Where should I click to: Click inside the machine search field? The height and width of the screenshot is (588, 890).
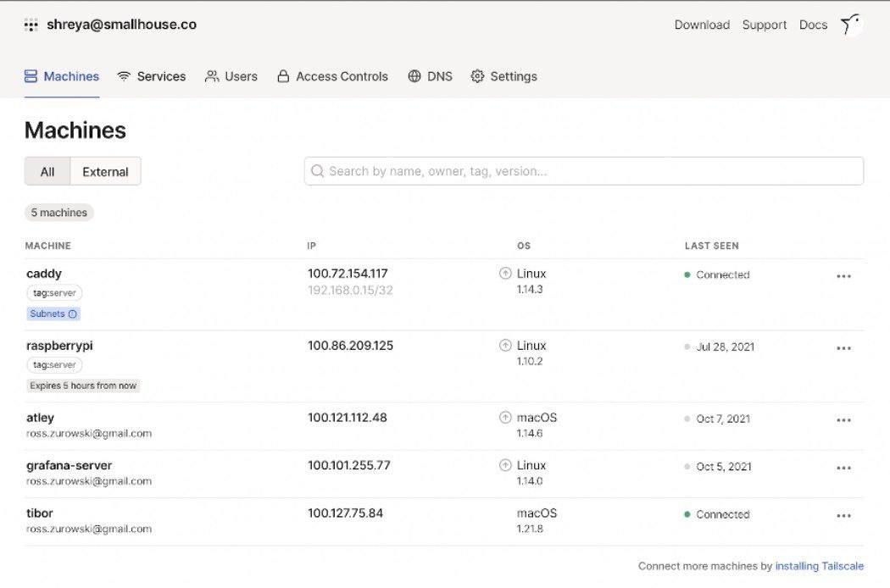[585, 170]
